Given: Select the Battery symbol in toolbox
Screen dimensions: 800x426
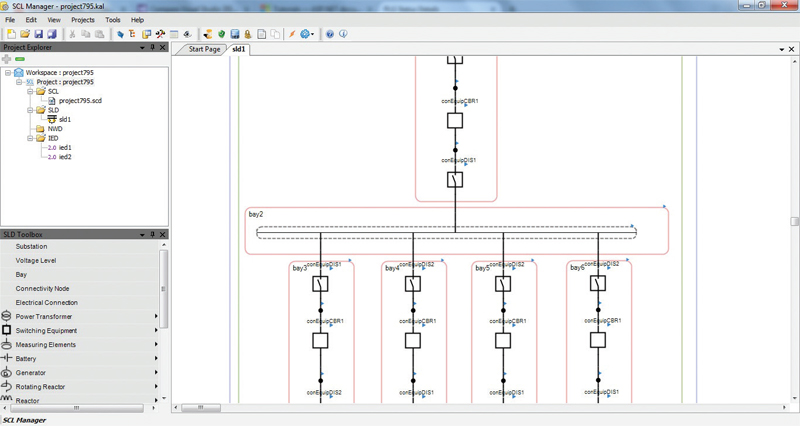Looking at the screenshot, I should 6,359.
